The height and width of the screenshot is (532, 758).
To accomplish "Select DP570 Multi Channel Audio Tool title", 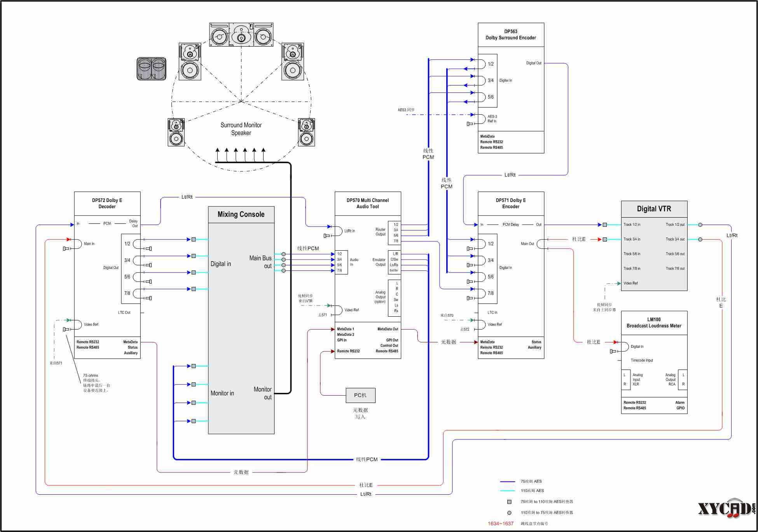I will (368, 203).
